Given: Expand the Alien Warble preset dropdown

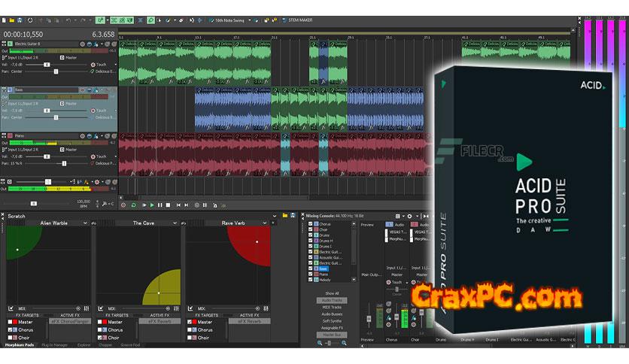Looking at the screenshot, I should tap(85, 223).
